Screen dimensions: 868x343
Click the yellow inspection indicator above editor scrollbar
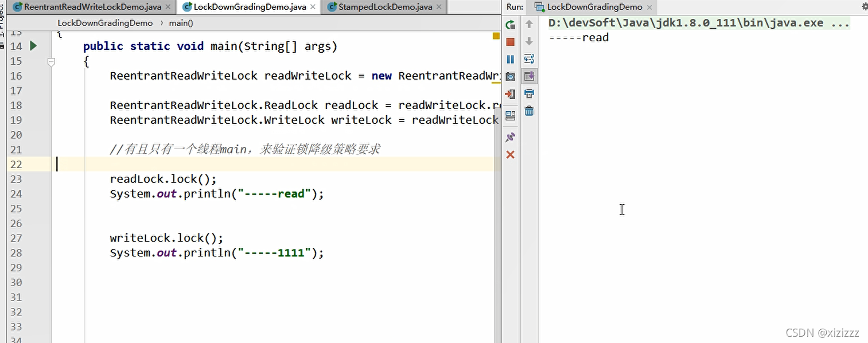[496, 36]
